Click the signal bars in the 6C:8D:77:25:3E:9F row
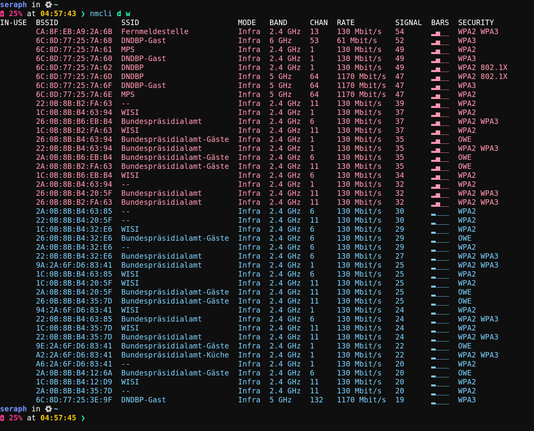This screenshot has width=534, height=431. click(x=440, y=402)
